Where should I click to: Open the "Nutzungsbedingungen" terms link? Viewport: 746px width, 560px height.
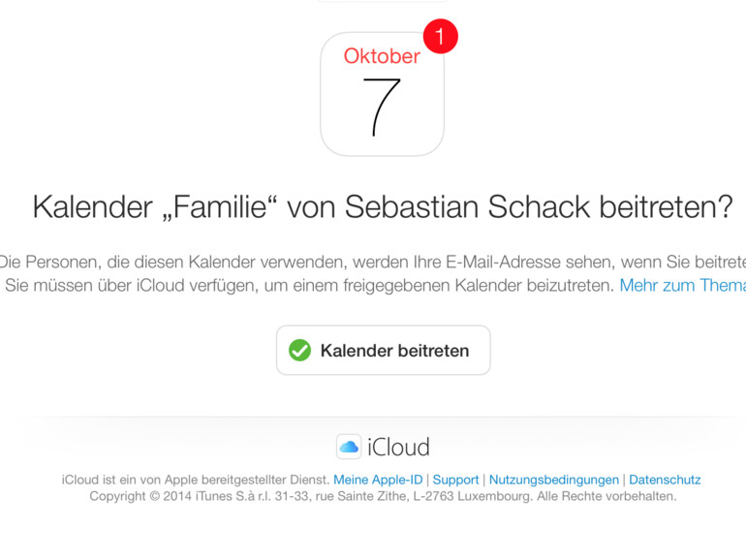click(553, 480)
